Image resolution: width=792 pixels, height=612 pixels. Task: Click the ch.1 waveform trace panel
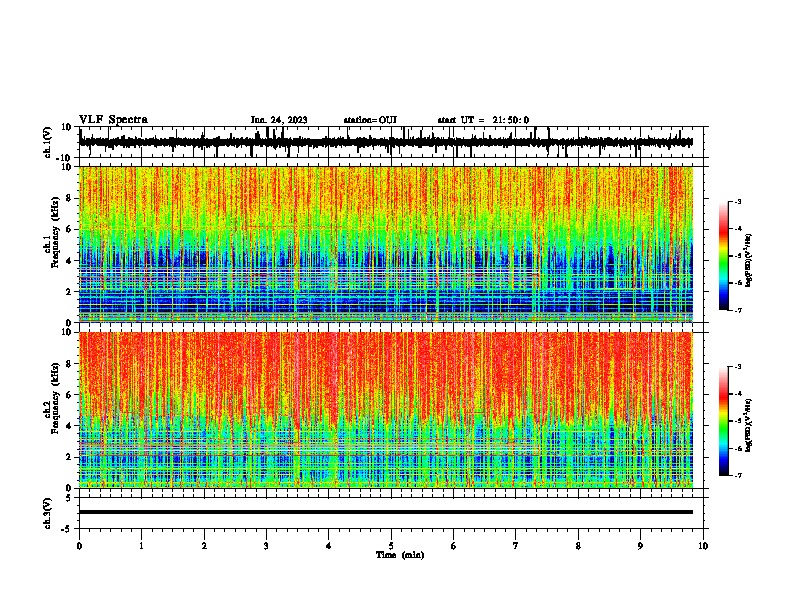391,142
